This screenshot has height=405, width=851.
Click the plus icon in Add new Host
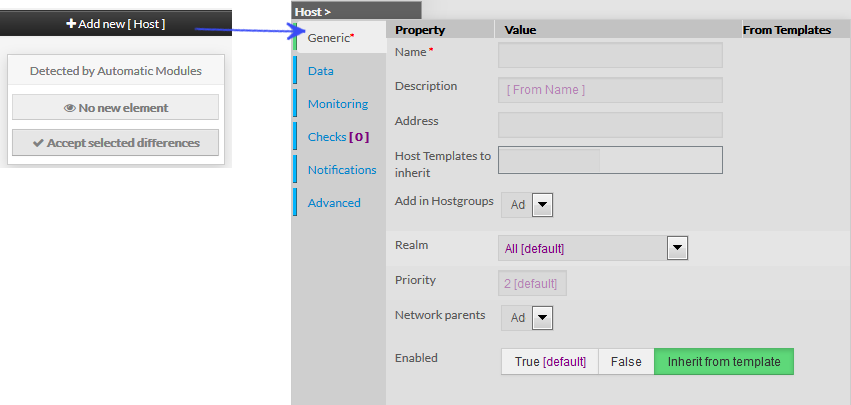tap(71, 23)
